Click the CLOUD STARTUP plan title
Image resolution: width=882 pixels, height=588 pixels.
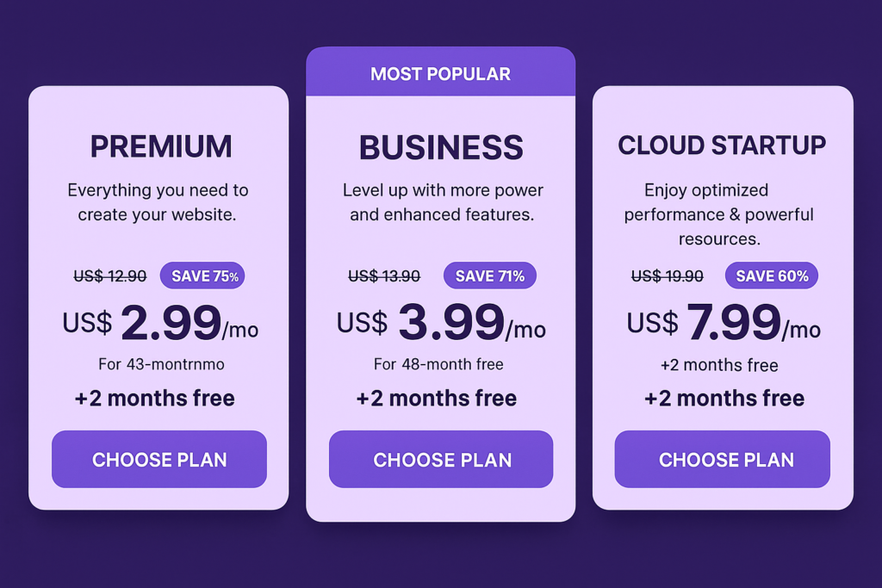coord(723,145)
